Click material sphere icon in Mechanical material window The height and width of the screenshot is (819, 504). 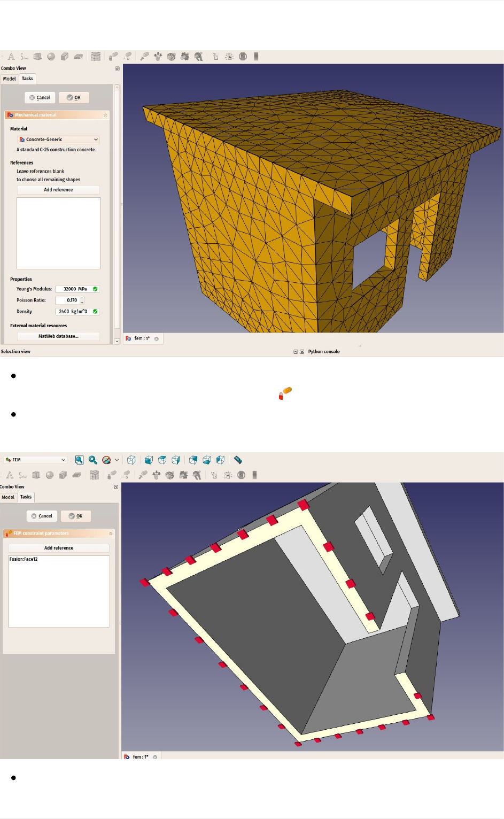(51, 56)
